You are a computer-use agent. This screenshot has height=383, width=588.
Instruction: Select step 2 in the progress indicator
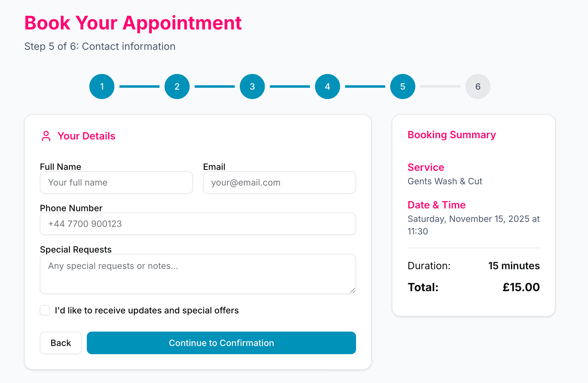tap(177, 87)
